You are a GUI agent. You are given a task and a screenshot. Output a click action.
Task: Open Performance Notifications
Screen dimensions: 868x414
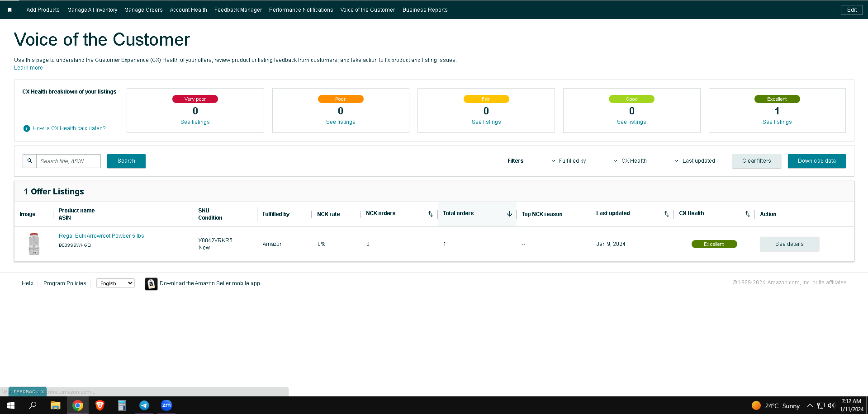coord(301,10)
